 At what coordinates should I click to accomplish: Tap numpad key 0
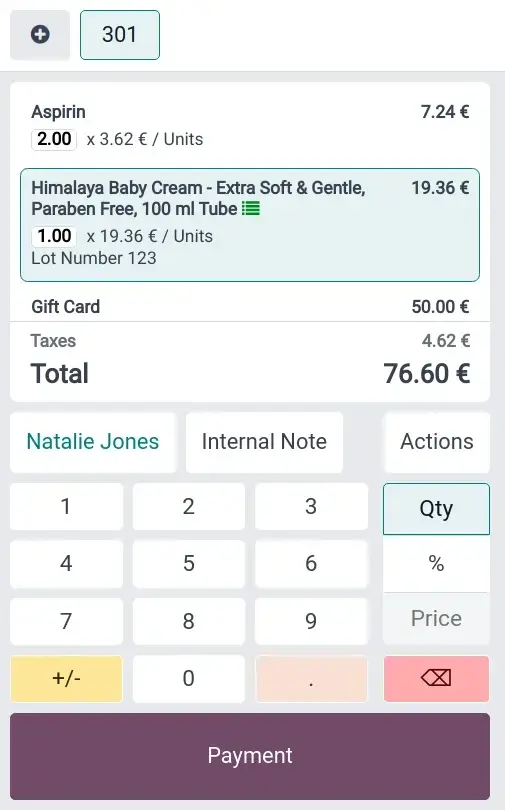[x=189, y=678]
